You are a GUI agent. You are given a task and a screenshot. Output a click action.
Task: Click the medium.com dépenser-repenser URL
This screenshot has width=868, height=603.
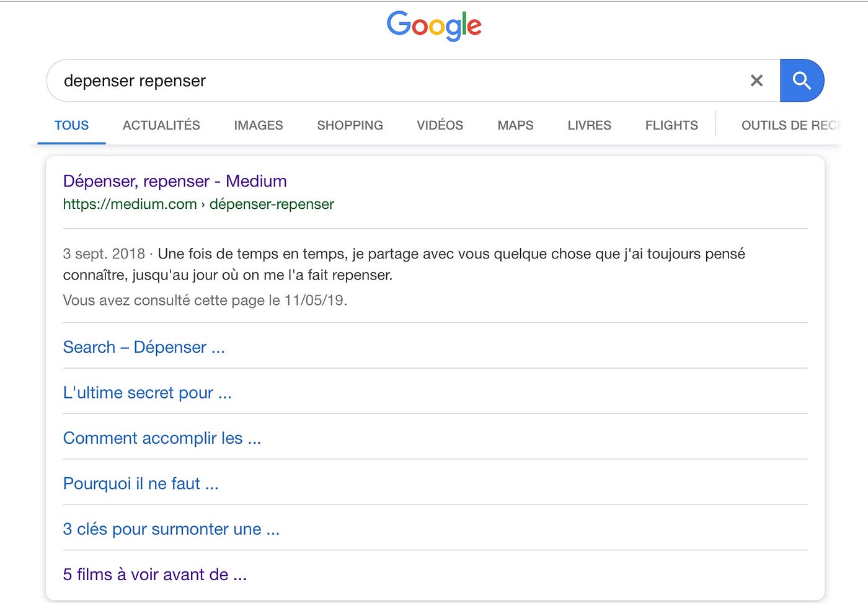coord(198,204)
